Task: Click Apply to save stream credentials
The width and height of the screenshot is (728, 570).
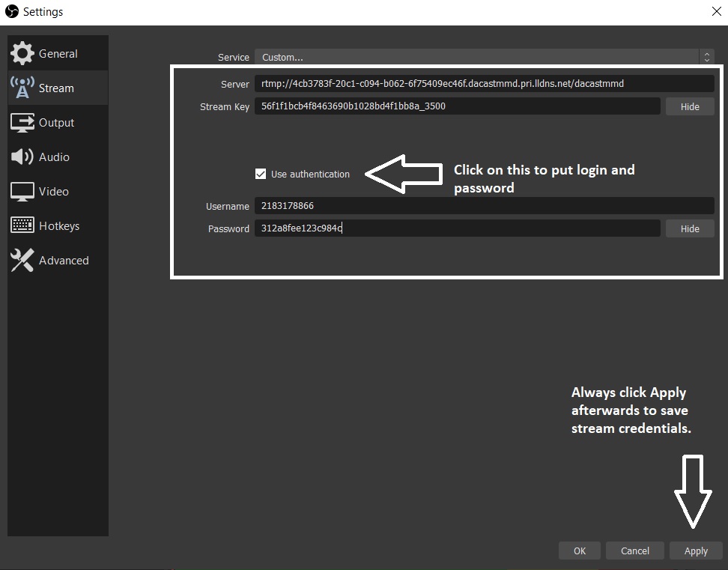Action: [695, 551]
